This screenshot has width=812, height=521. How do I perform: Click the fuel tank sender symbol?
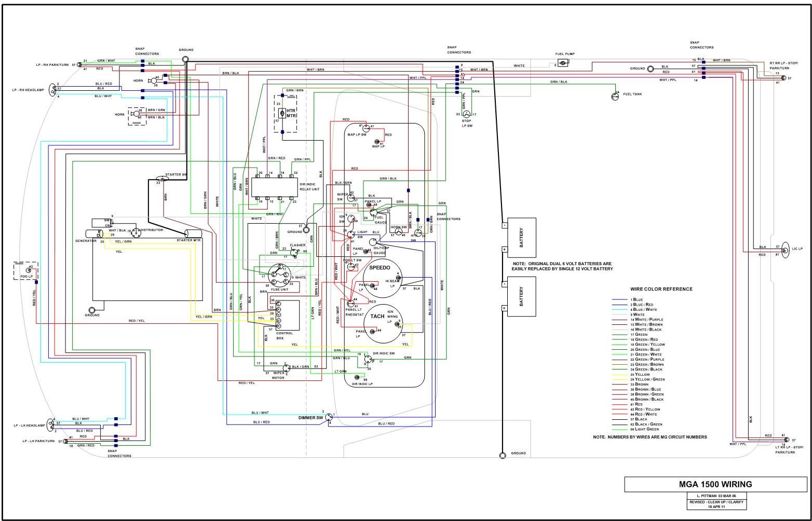coord(615,95)
